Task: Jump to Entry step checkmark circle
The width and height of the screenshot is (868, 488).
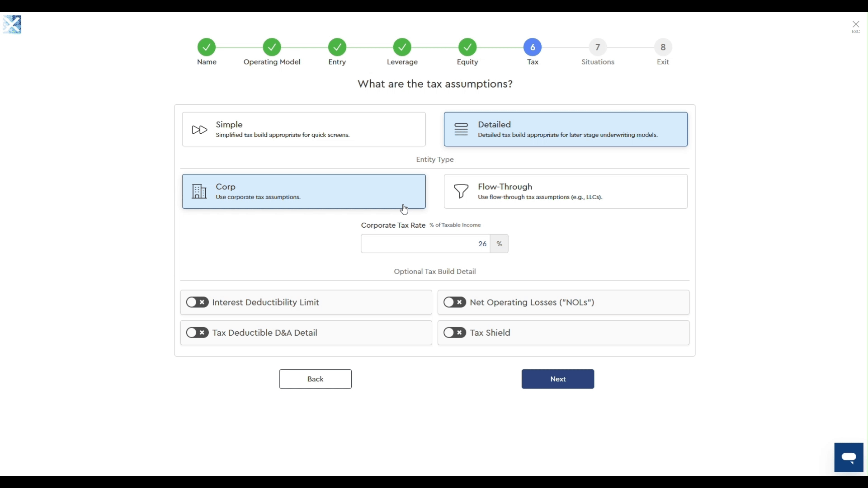Action: [337, 47]
